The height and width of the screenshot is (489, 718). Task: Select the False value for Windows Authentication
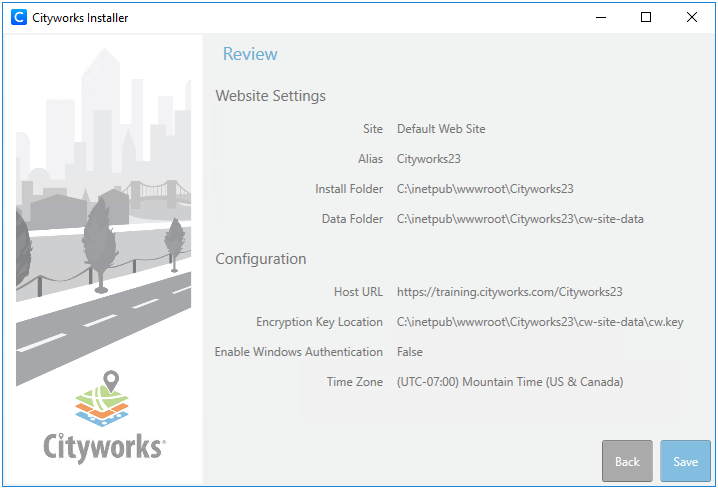coord(410,352)
